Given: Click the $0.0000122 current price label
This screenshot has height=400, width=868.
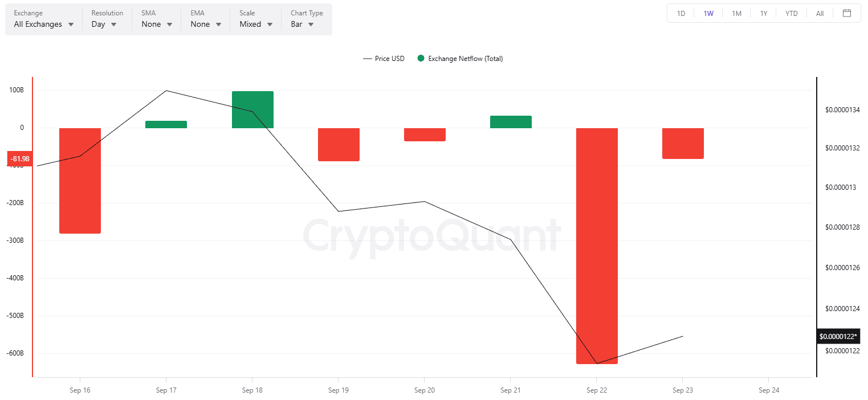Looking at the screenshot, I should (x=838, y=337).
